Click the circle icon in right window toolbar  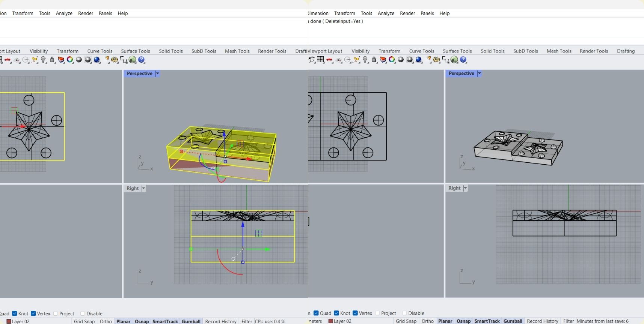[x=347, y=60]
